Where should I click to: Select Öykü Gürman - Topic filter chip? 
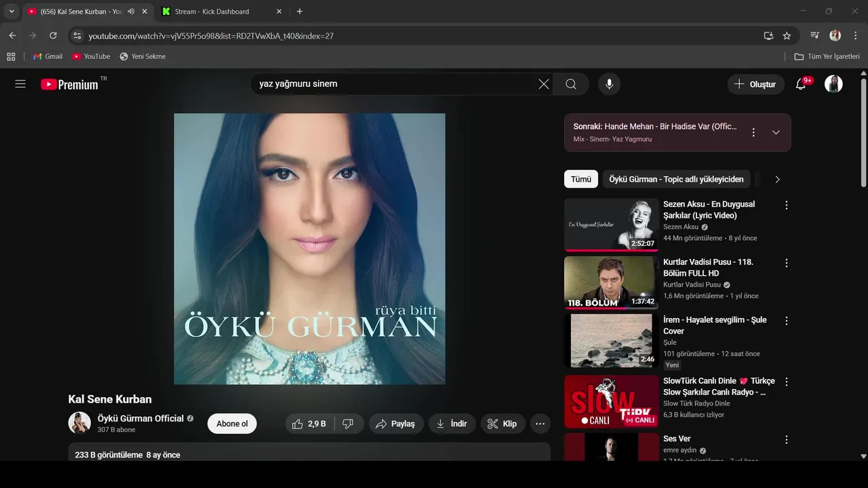tap(676, 179)
